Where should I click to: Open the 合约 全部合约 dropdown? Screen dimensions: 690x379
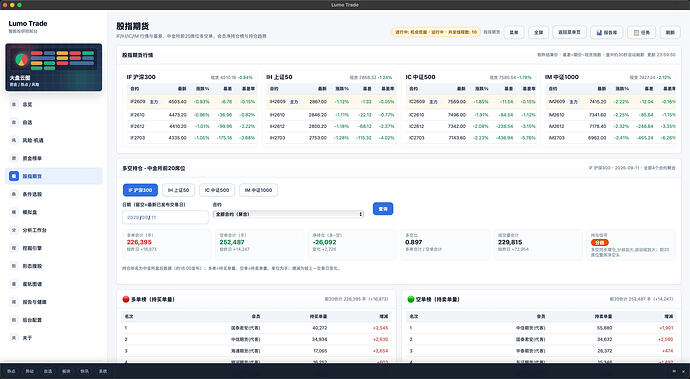288,214
